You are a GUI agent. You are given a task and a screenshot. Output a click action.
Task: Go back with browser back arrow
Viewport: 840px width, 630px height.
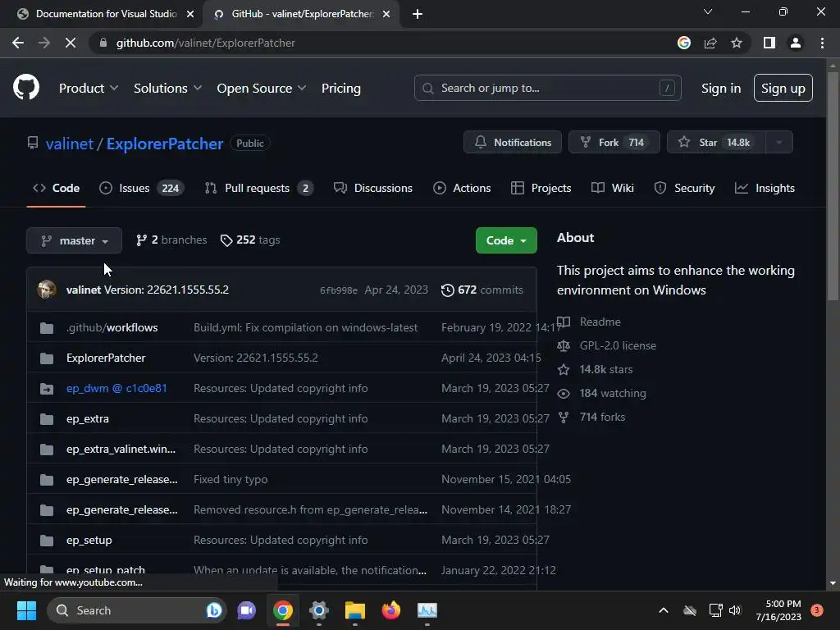click(18, 43)
